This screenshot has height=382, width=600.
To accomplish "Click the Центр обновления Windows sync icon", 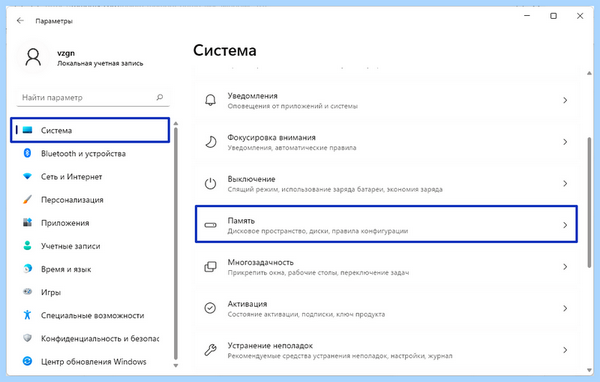I will (27, 361).
